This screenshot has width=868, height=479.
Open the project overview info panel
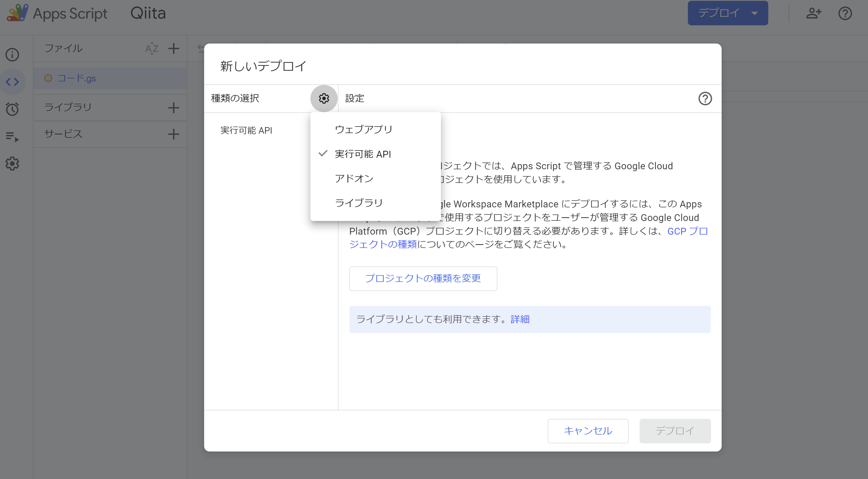click(x=12, y=54)
